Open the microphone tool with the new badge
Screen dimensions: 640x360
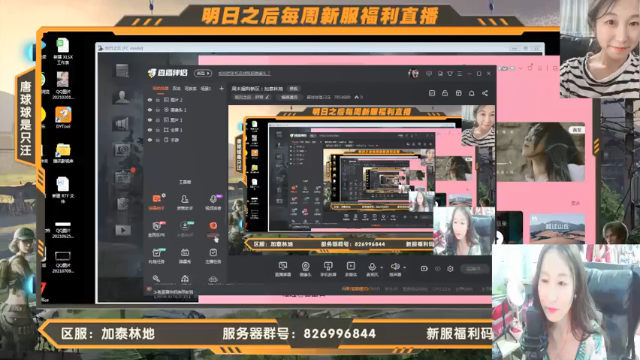click(213, 202)
